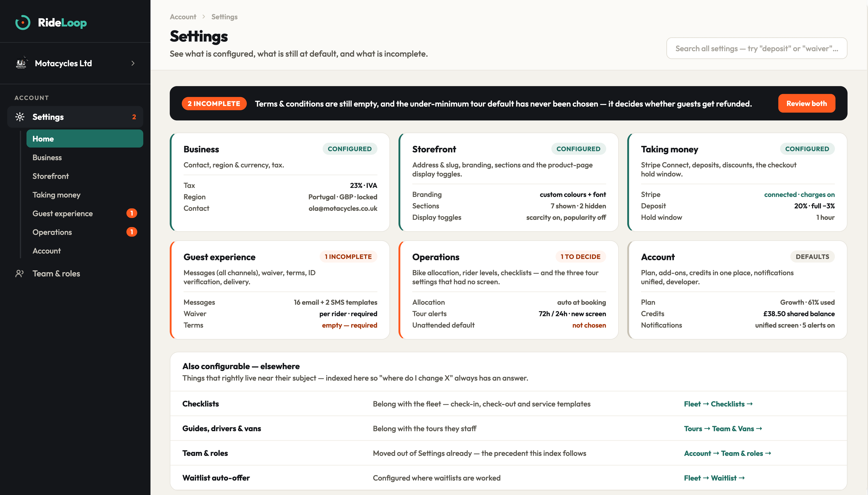Open the Taking money card title
This screenshot has width=868, height=495.
pyautogui.click(x=669, y=149)
